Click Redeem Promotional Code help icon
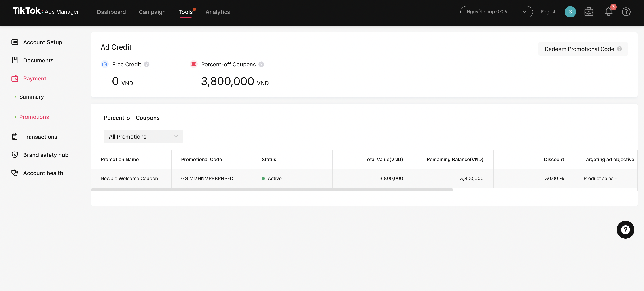The width and height of the screenshot is (644, 291). click(619, 49)
